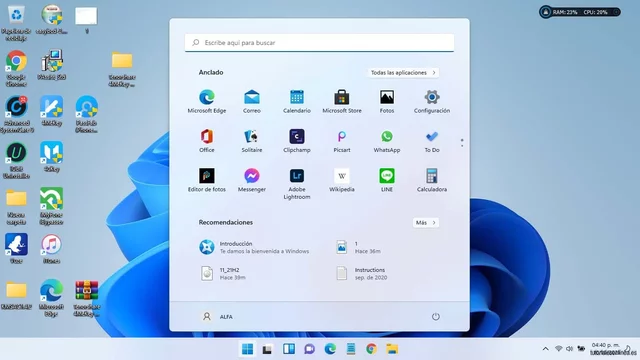Screen dimensions: 640x360
Task: Show hidden system tray icons
Action: (x=545, y=349)
